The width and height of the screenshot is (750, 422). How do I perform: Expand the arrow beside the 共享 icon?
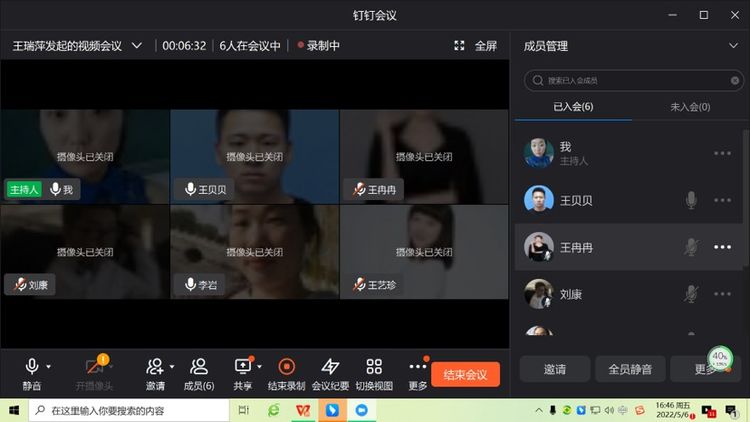pyautogui.click(x=259, y=366)
